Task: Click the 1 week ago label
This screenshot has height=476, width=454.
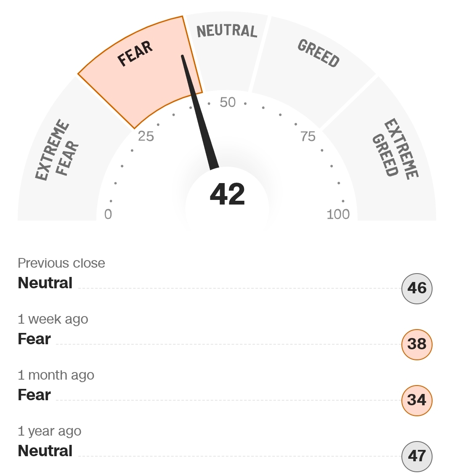Action: pos(53,319)
